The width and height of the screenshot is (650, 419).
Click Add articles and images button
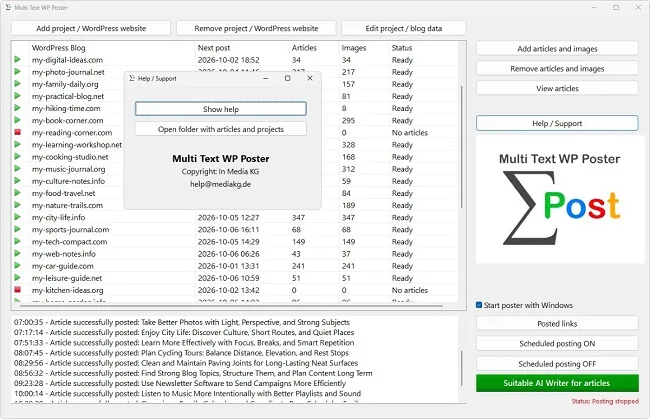coord(557,48)
